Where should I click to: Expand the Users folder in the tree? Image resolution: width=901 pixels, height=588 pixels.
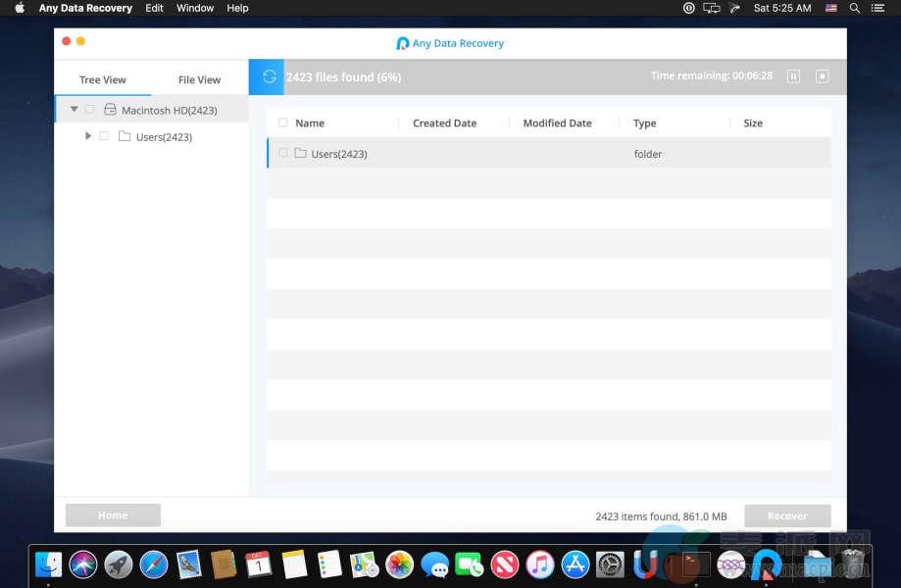pos(88,136)
